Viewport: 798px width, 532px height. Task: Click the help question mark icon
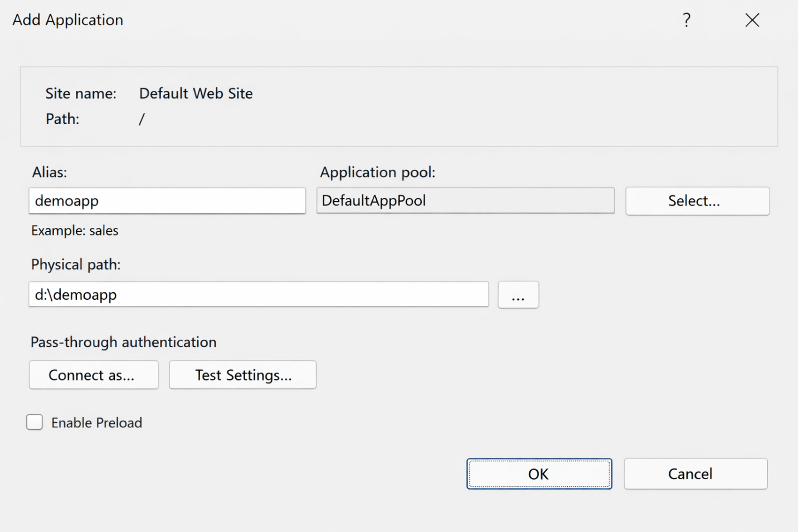pos(687,20)
